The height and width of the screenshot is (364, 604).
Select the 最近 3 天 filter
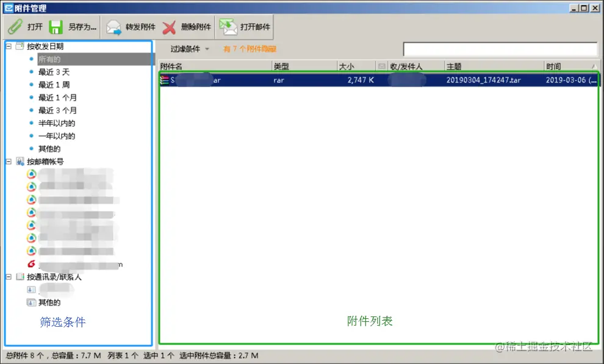pos(54,72)
